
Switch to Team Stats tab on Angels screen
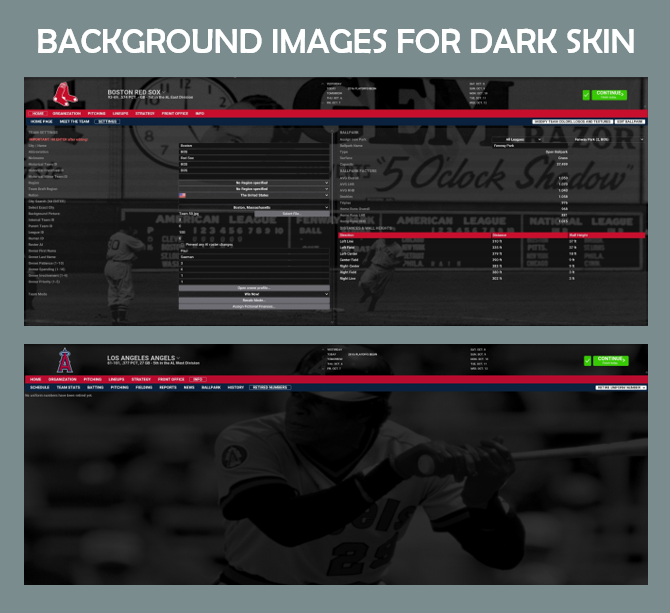(x=68, y=387)
